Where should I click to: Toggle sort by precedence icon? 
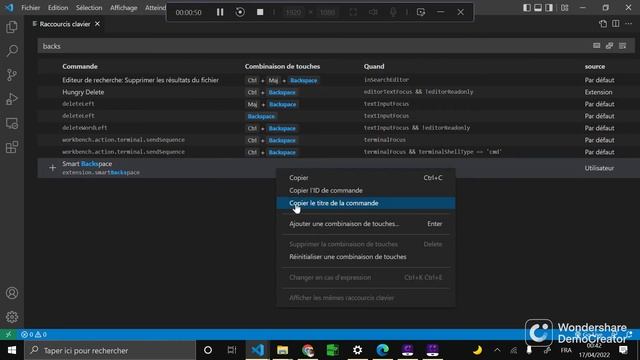click(x=609, y=46)
